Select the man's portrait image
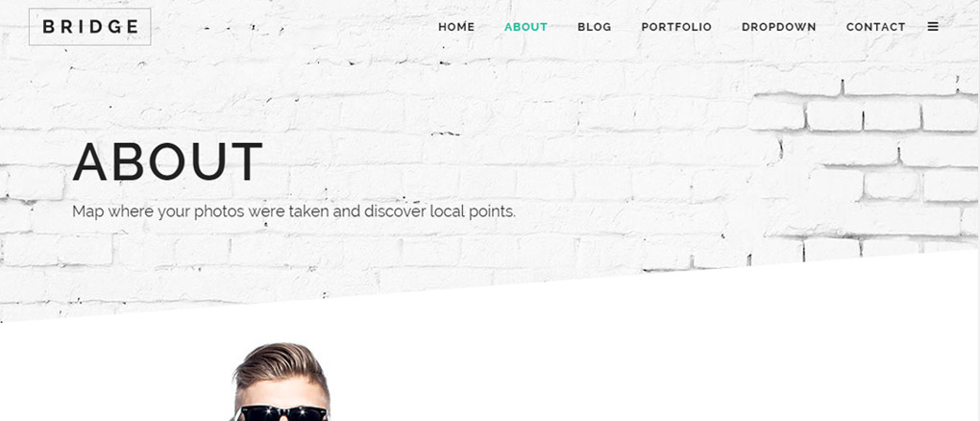980x421 pixels. [282, 382]
